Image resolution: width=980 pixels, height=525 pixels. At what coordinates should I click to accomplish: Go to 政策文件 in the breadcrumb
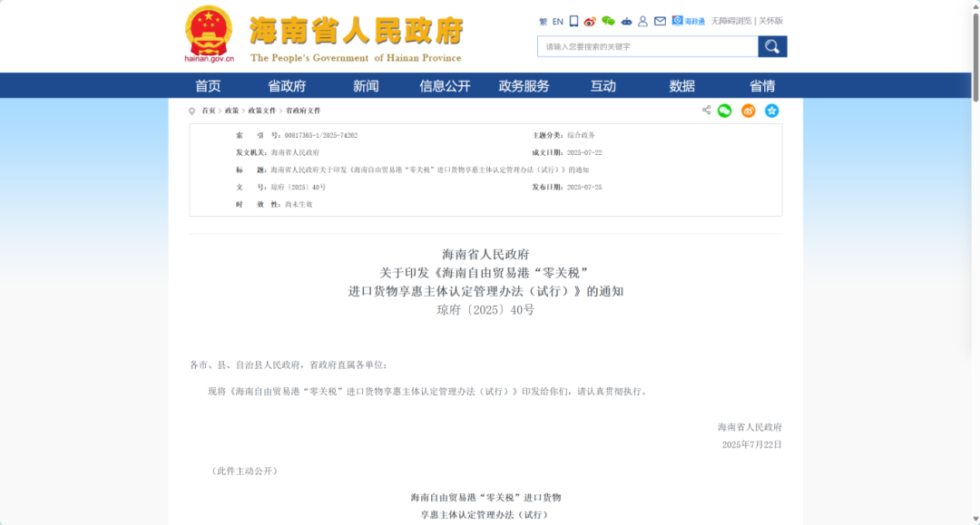[x=262, y=111]
